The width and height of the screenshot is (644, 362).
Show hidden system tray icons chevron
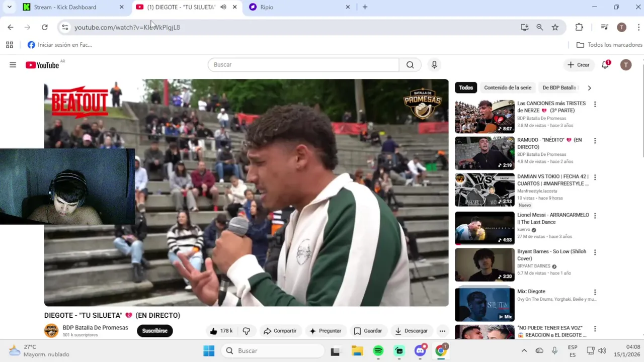[524, 350]
